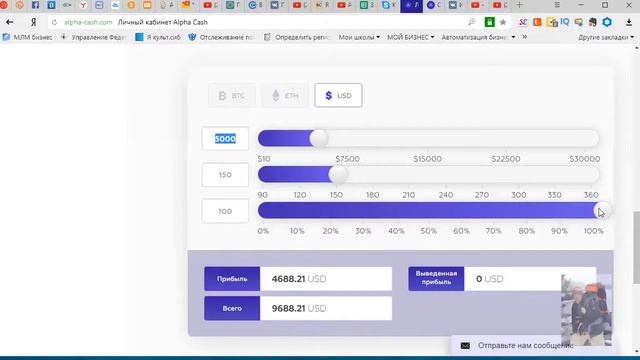Open the browser hamburger menu
640x360 pixels.
coord(557,5)
